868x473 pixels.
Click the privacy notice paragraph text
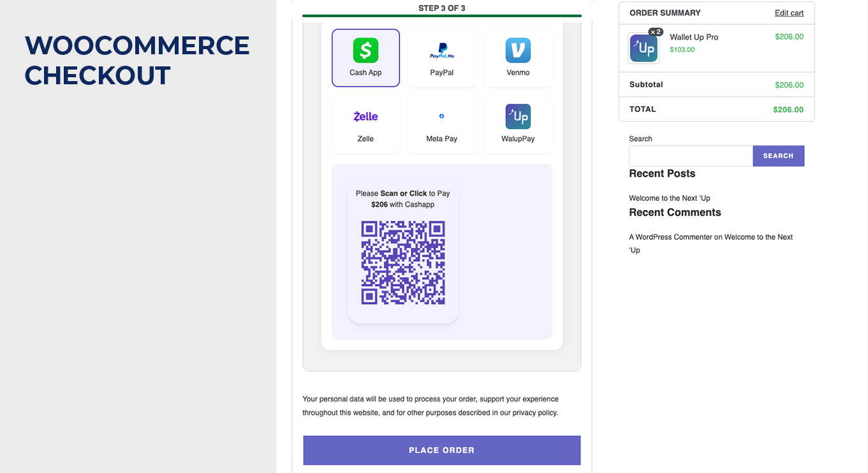(x=430, y=406)
